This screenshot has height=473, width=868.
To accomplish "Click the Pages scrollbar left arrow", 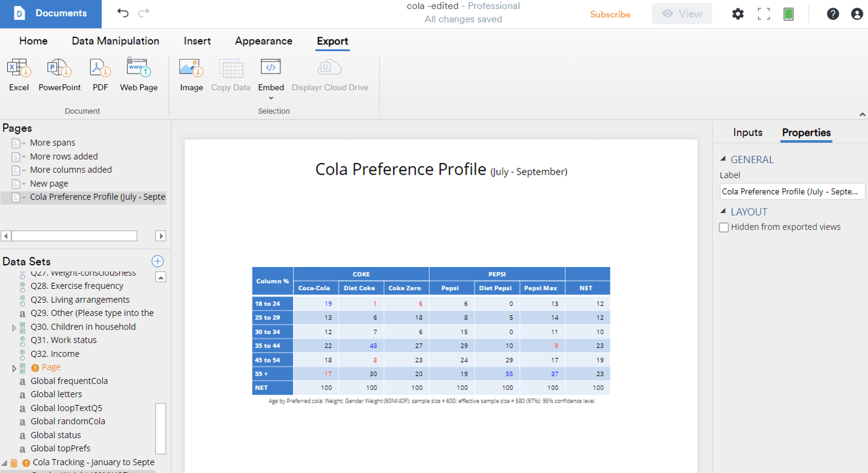I will (6, 236).
